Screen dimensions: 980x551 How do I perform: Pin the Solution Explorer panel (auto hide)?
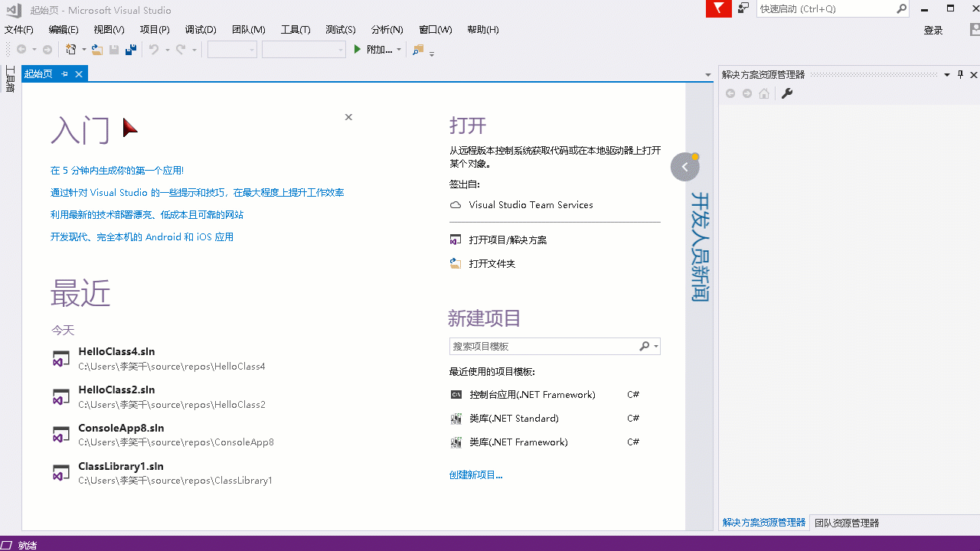click(961, 74)
